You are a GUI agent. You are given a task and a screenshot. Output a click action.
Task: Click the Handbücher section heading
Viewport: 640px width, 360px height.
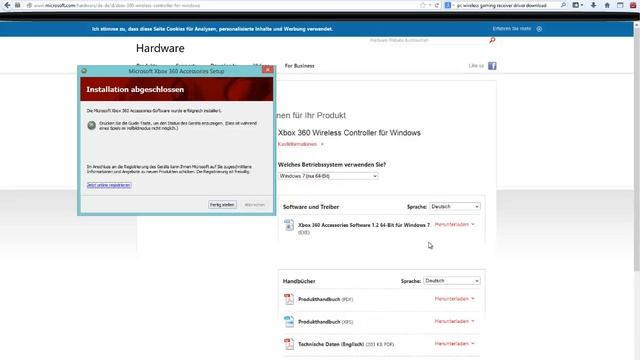point(299,281)
